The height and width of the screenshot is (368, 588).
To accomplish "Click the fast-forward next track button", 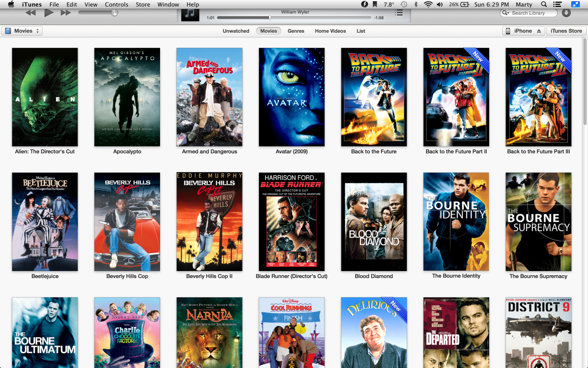I will pyautogui.click(x=66, y=13).
